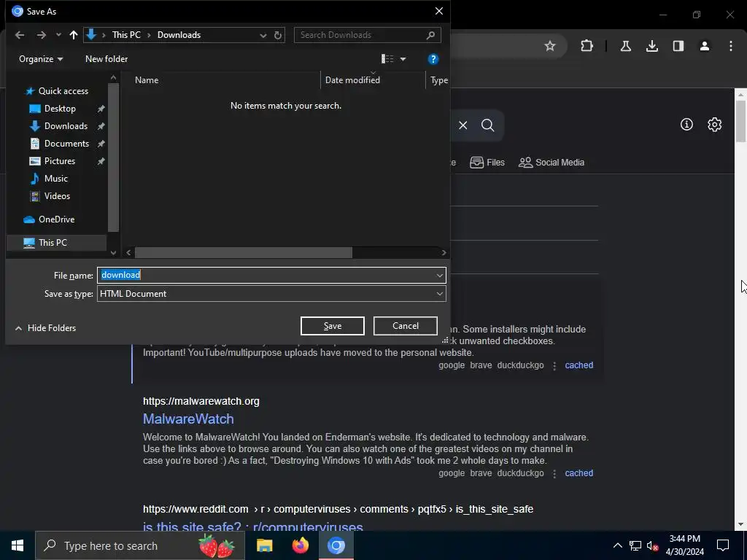
Task: Select Quick access in navigation pane
Action: 63,91
